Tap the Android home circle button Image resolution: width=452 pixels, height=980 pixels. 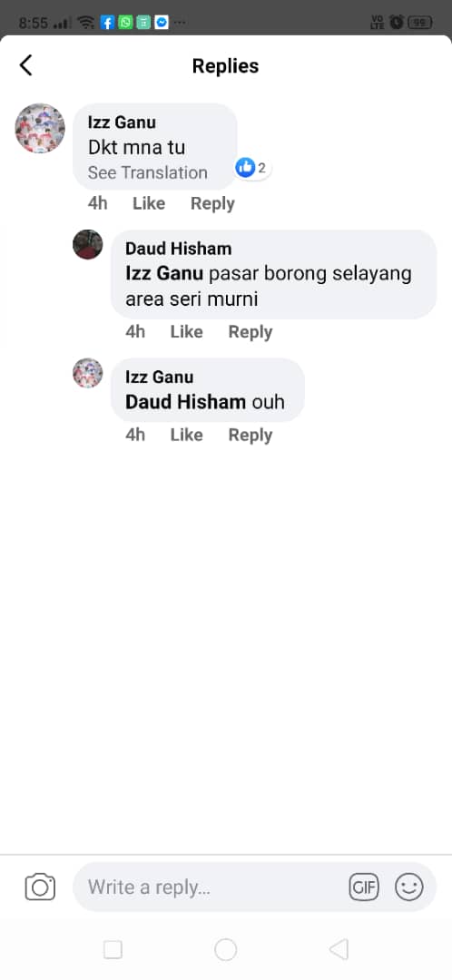coord(226,949)
